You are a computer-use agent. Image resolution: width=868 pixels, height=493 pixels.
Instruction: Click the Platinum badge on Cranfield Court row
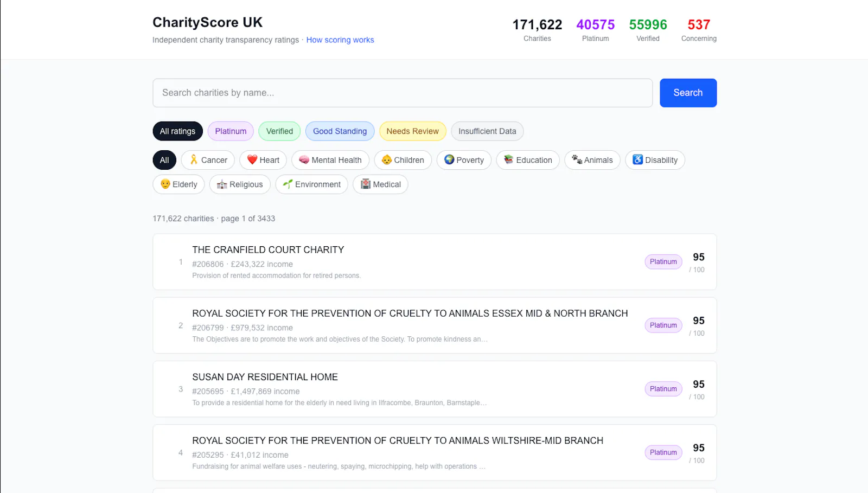(663, 262)
